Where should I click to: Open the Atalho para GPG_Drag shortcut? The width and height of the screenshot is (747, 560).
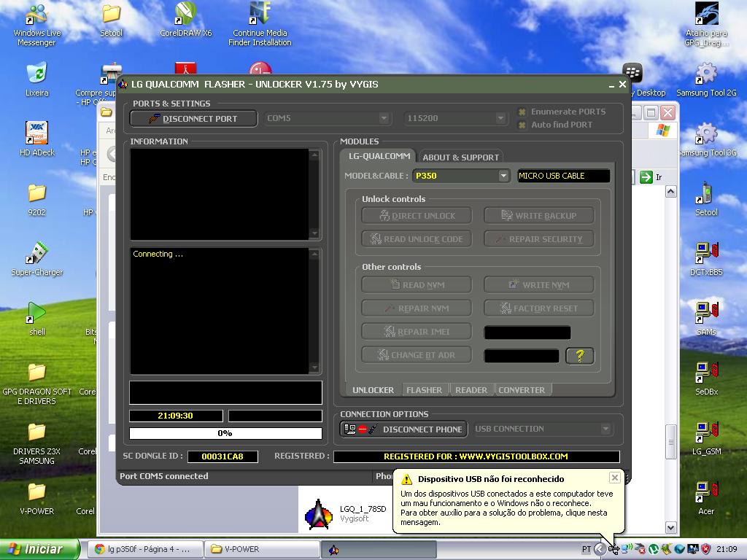(706, 24)
